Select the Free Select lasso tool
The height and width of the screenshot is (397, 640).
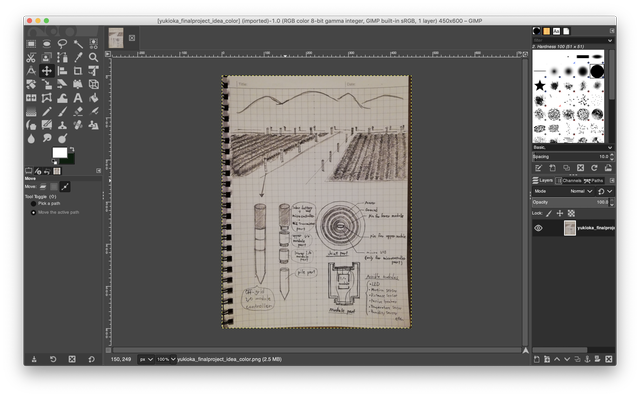(62, 44)
